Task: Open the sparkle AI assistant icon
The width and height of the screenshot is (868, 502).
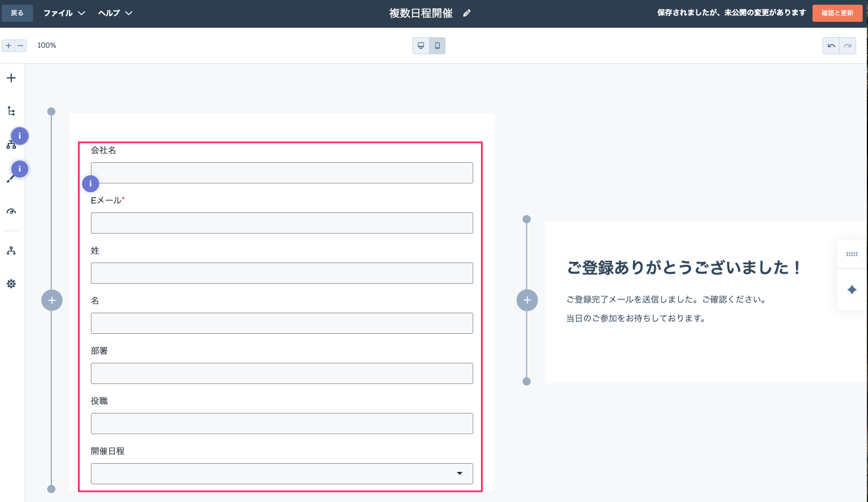Action: [852, 290]
